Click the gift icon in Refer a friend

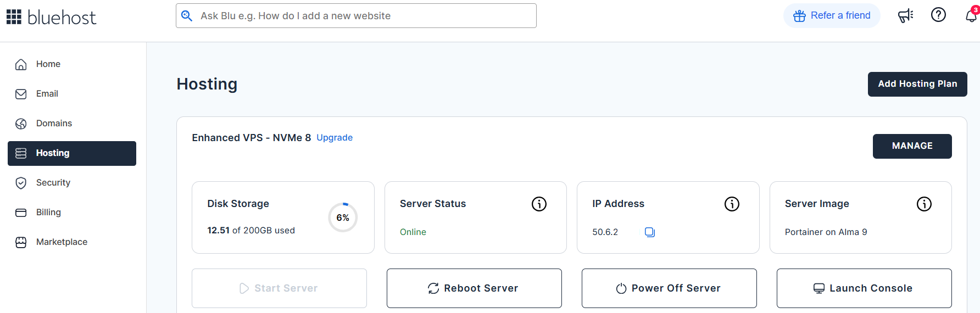[799, 16]
